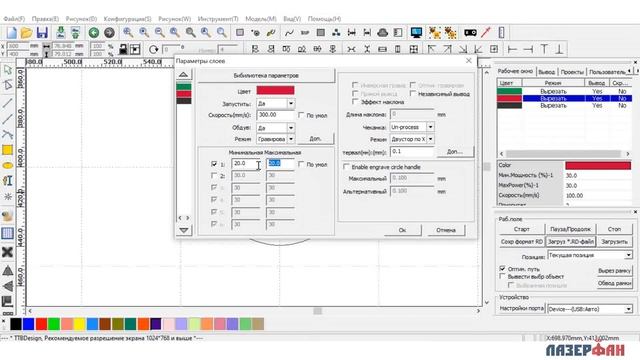This screenshot has height=360, width=640.
Task: Toggle the padlock aspect-ratio lock icon
Action: 123,49
